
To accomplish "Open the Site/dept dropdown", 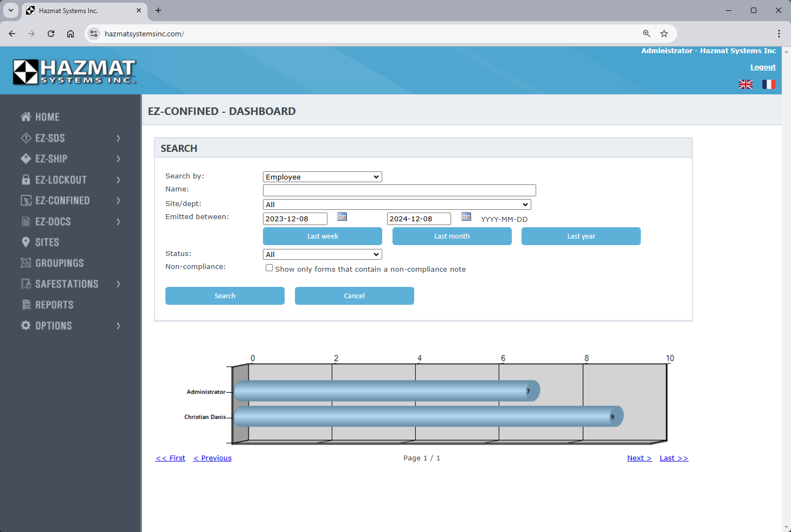I will coord(396,204).
